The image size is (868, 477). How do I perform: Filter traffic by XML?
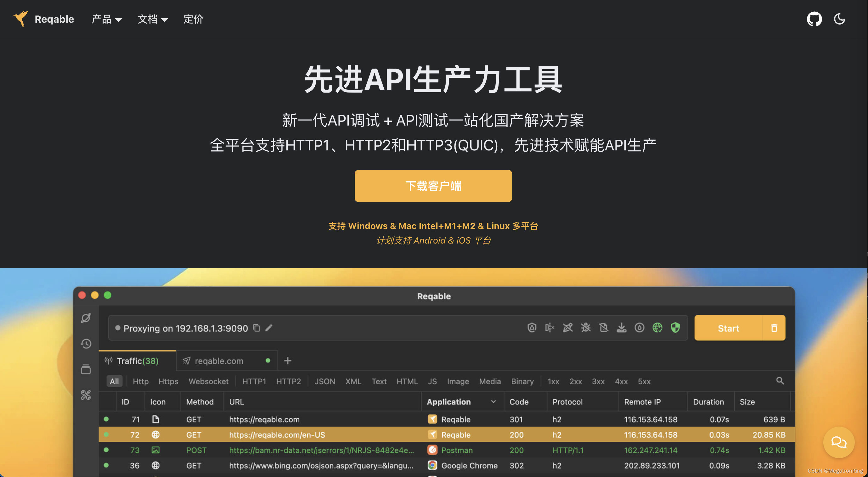pyautogui.click(x=353, y=381)
